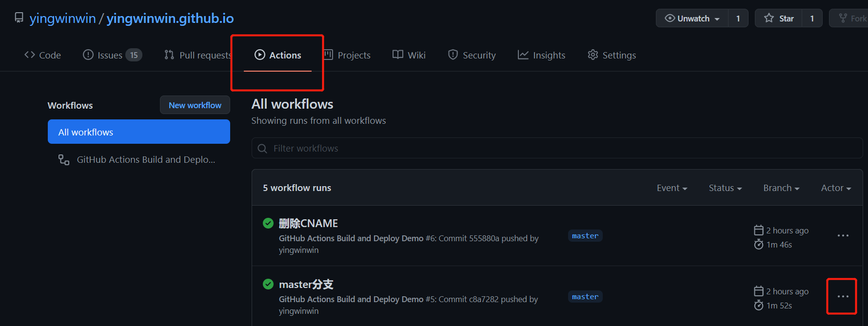Open the yingwinwin.github.io repository link
This screenshot has height=326, width=868.
[x=170, y=19]
